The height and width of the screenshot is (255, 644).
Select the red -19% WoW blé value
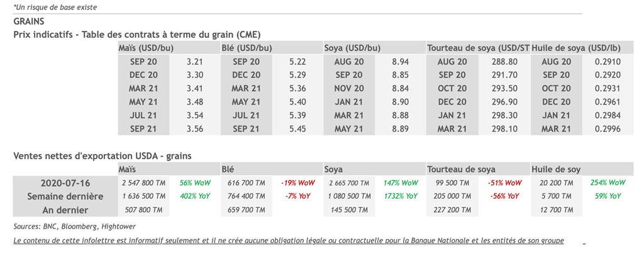(x=297, y=183)
